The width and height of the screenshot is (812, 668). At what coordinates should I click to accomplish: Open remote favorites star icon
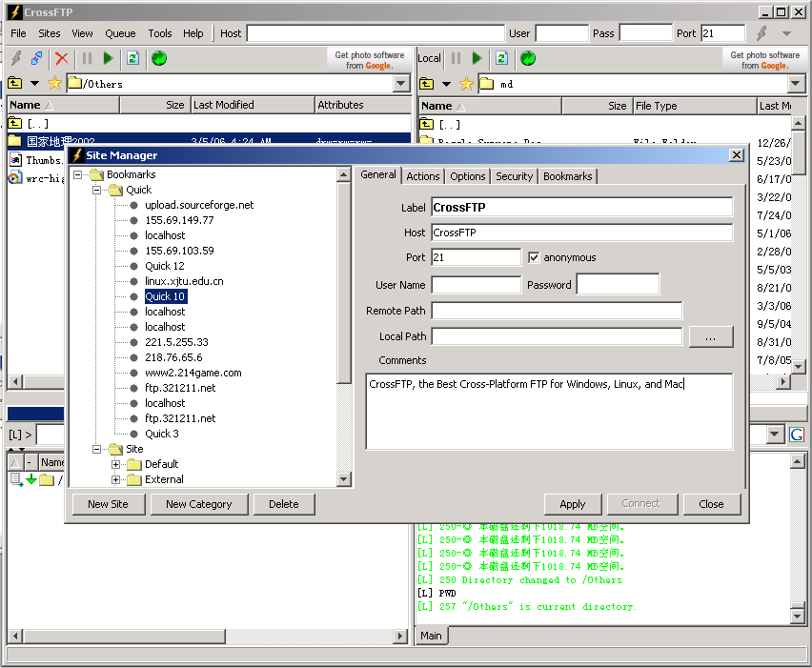pos(54,83)
